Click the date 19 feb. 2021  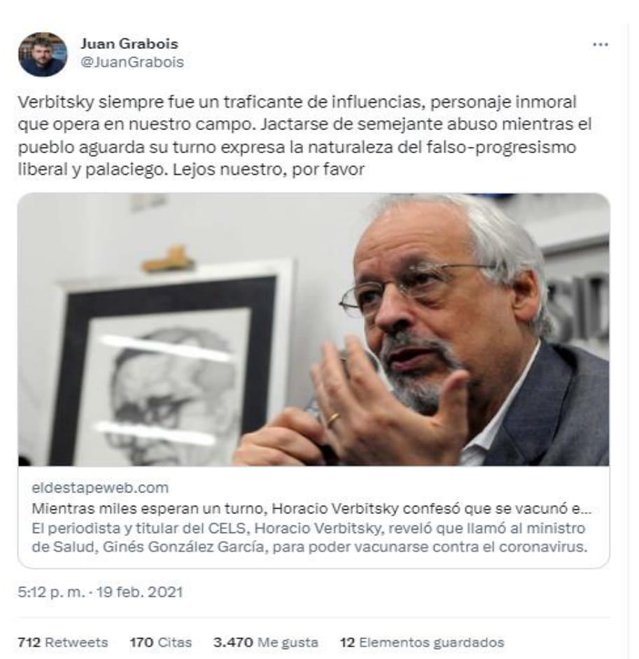tap(140, 592)
